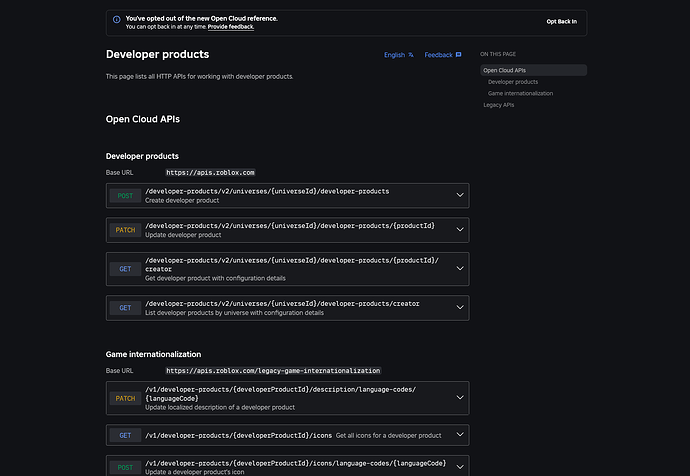Open the English language selector
Screen dimensions: 690x476
(399, 55)
